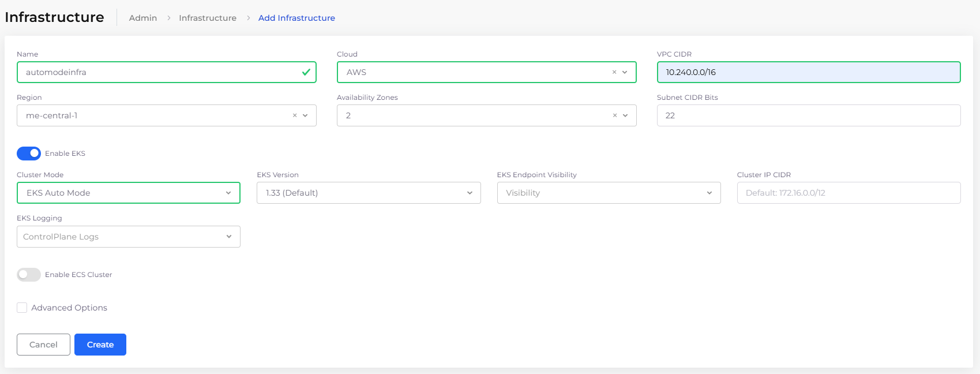Focus the Cluster IP CIDR input
The width and height of the screenshot is (980, 374).
[848, 193]
